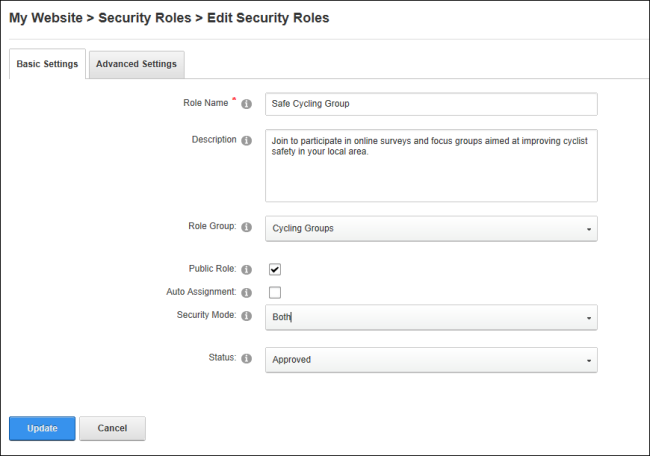
Task: Expand the Security Mode dropdown showing Both
Action: (x=431, y=317)
